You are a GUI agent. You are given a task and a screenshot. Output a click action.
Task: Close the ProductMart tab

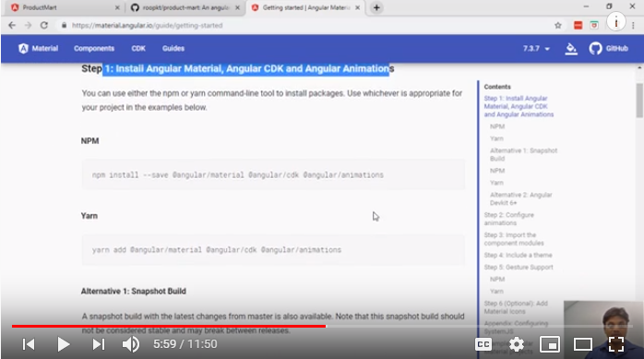[x=117, y=7]
